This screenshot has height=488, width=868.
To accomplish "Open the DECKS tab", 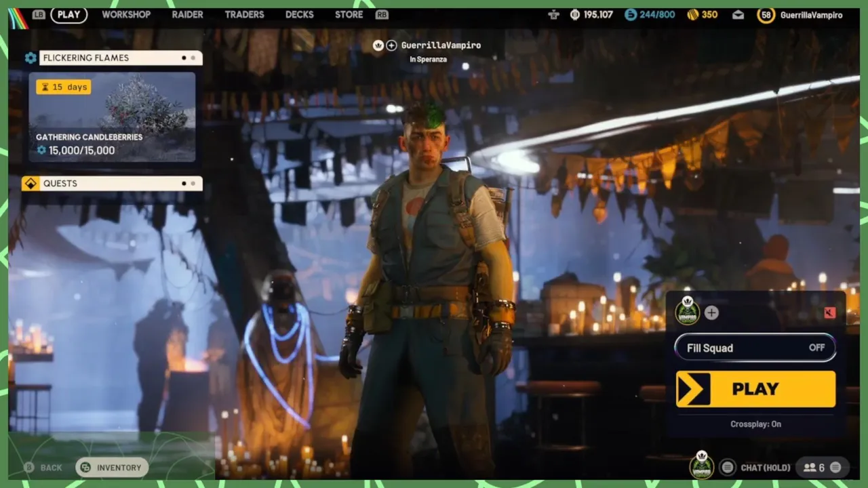I will 299,14.
